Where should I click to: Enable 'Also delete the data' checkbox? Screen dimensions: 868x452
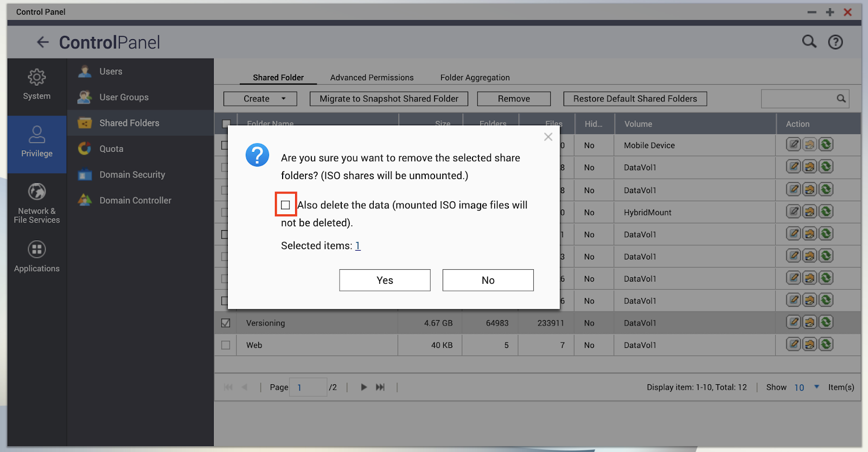[285, 205]
